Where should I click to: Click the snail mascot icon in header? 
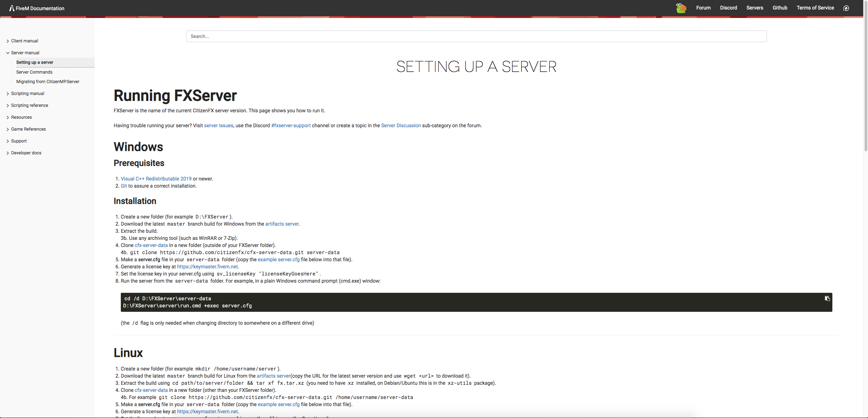click(681, 8)
